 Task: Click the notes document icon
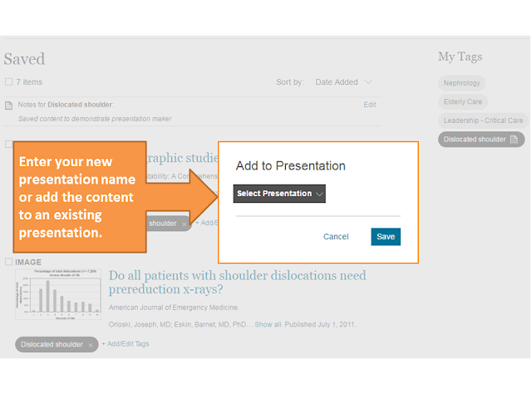tap(9, 106)
